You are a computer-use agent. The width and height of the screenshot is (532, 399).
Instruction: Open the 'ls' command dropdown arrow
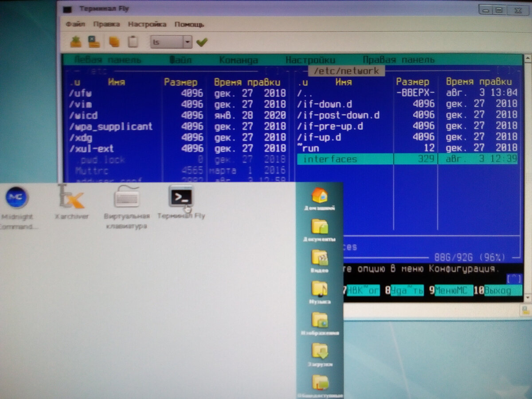coord(188,42)
